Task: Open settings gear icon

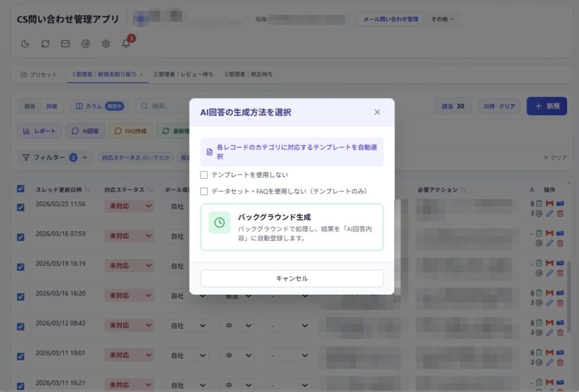Action: click(106, 44)
